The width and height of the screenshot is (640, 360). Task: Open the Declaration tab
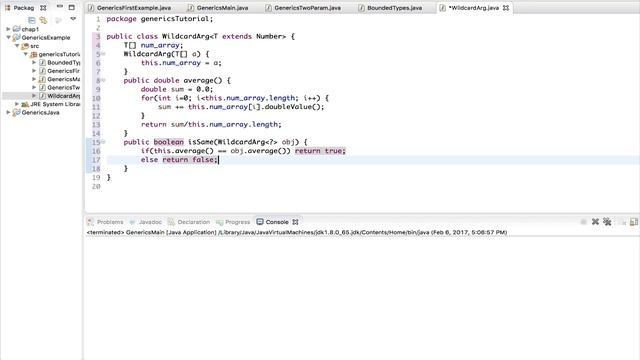click(189, 222)
